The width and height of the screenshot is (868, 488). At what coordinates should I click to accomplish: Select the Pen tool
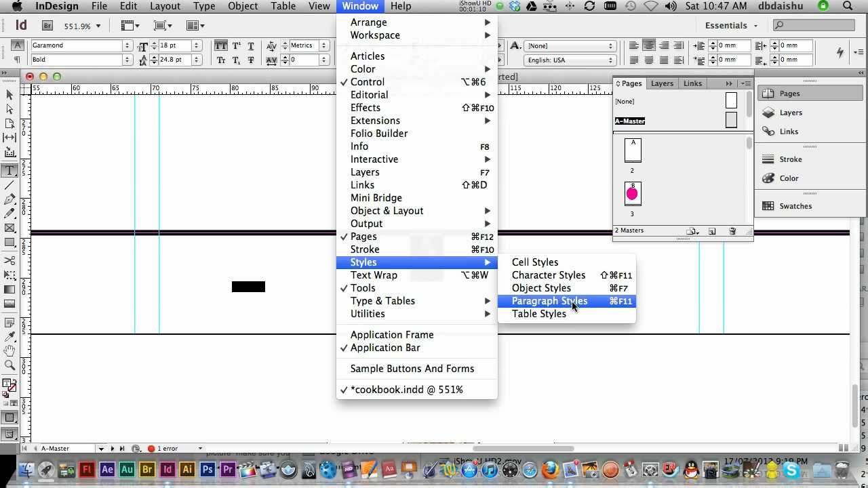point(9,199)
